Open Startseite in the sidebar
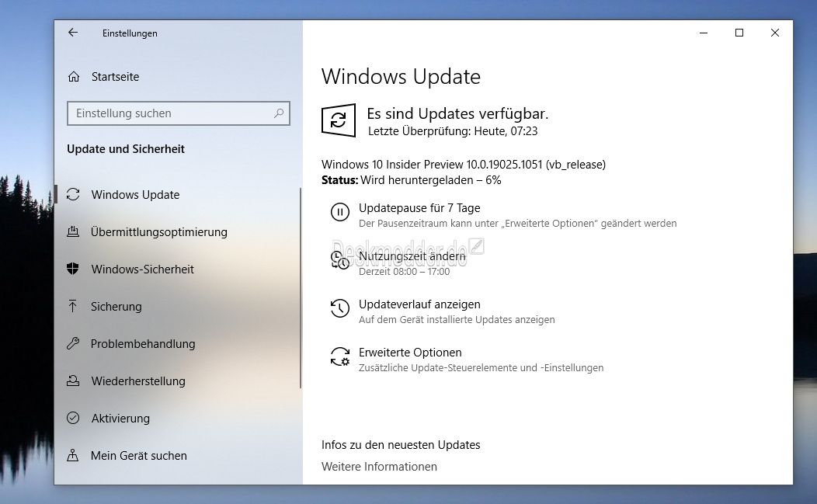 pos(115,77)
